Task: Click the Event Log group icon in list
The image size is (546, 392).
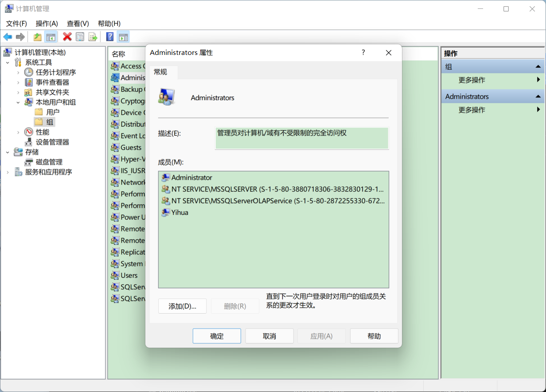Action: 115,136
